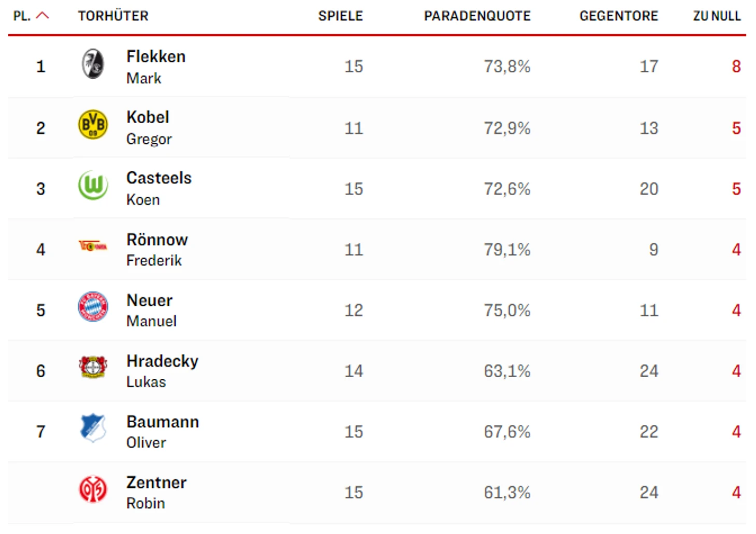This screenshot has width=756, height=534.
Task: Sort by Zu Null column header
Action: point(717,16)
